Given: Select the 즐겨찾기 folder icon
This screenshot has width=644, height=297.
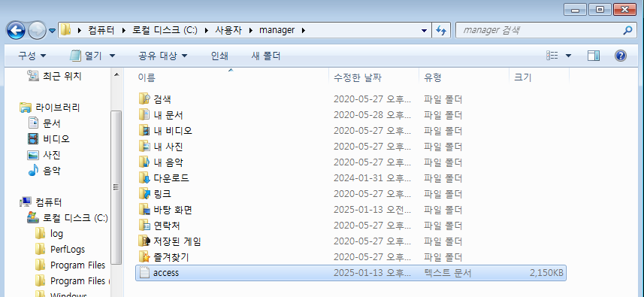Looking at the screenshot, I should coord(144,257).
